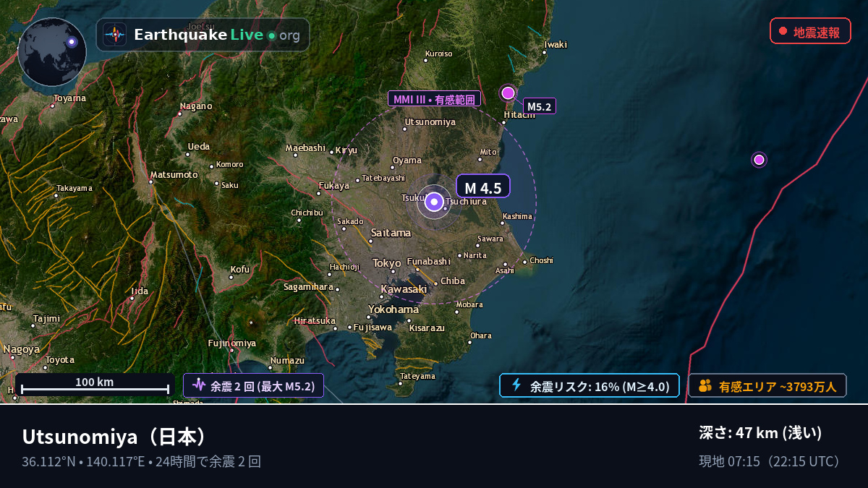Open the globe minimap thumbnail

coord(52,51)
